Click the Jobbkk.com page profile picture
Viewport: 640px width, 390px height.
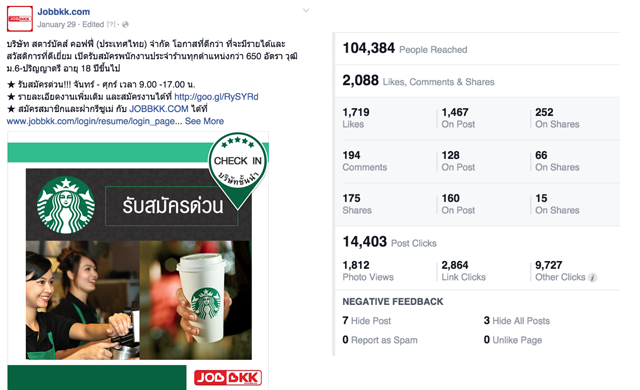(x=20, y=19)
